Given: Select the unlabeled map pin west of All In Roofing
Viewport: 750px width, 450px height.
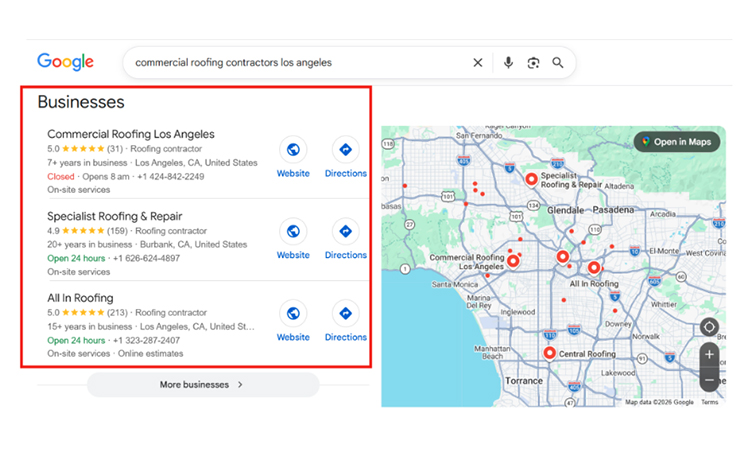Looking at the screenshot, I should 563,257.
